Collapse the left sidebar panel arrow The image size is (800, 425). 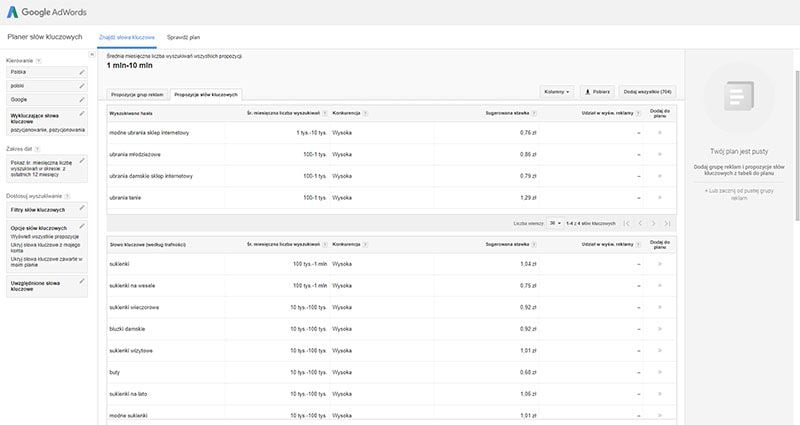92,54
